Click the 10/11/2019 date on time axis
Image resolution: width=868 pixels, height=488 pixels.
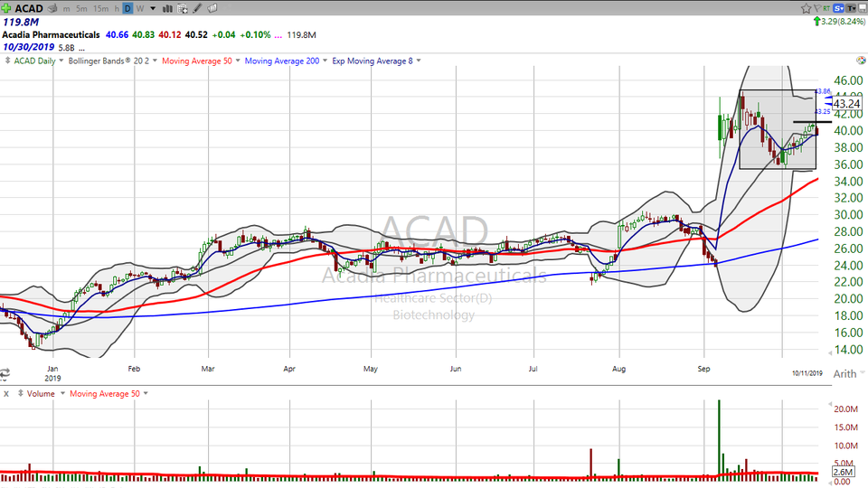(x=807, y=373)
